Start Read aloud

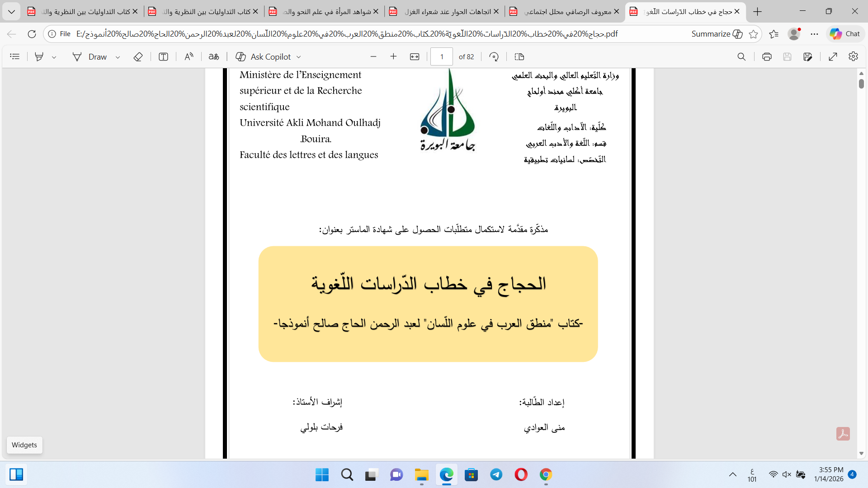(x=189, y=56)
